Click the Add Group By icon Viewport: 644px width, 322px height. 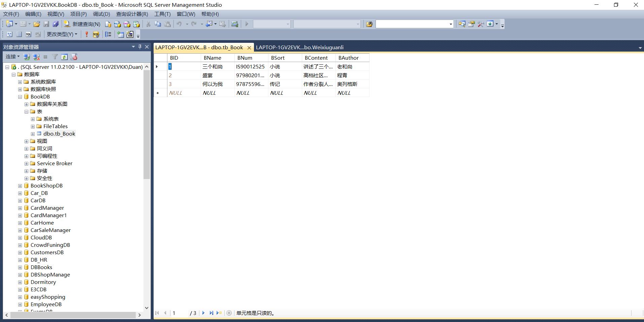[108, 34]
